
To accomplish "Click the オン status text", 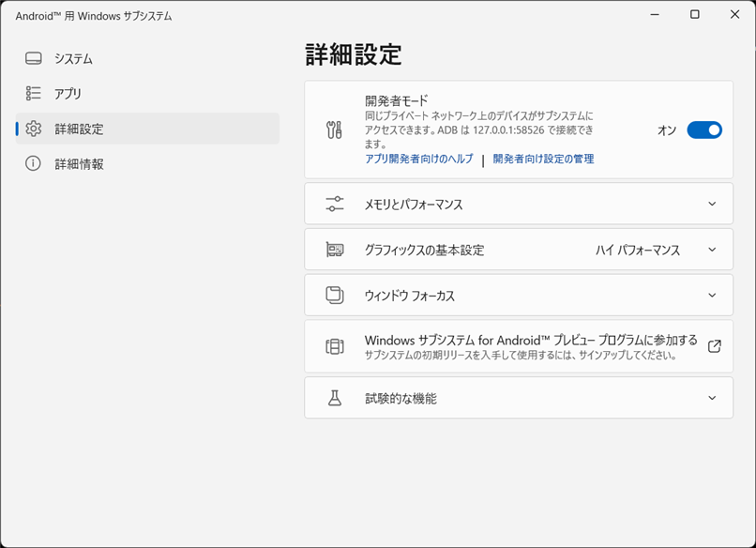I will 667,130.
